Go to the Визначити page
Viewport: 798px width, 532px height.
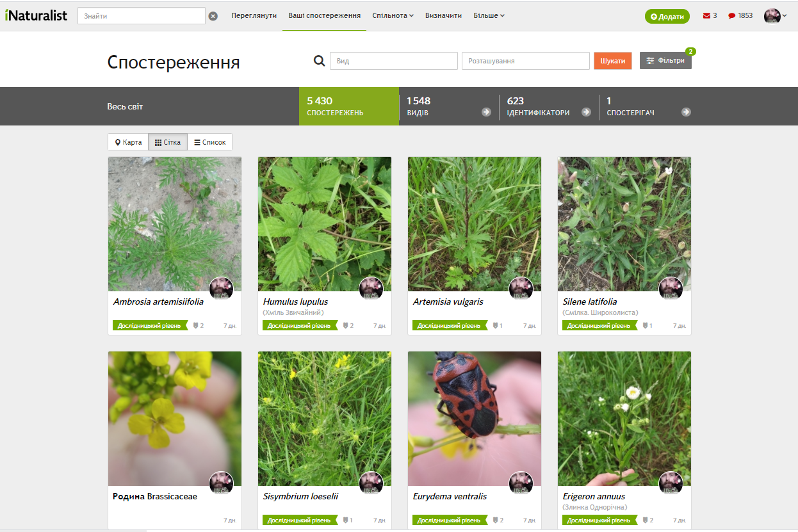click(x=443, y=15)
